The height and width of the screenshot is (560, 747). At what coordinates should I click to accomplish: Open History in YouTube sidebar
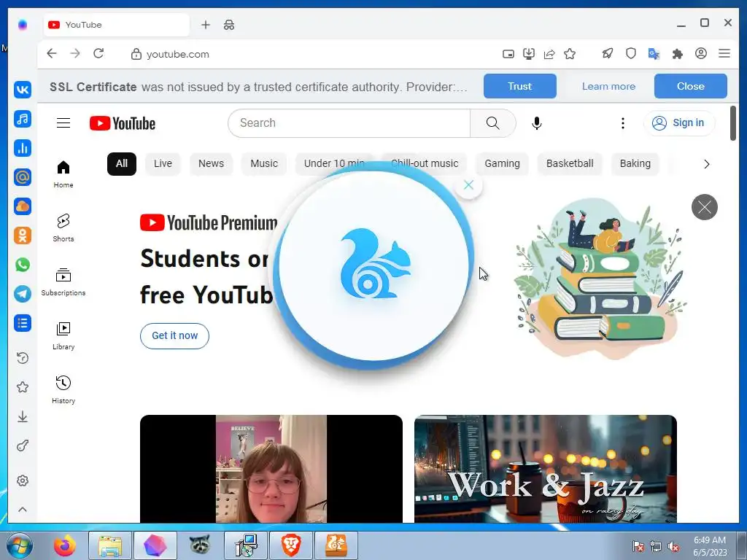pyautogui.click(x=63, y=389)
